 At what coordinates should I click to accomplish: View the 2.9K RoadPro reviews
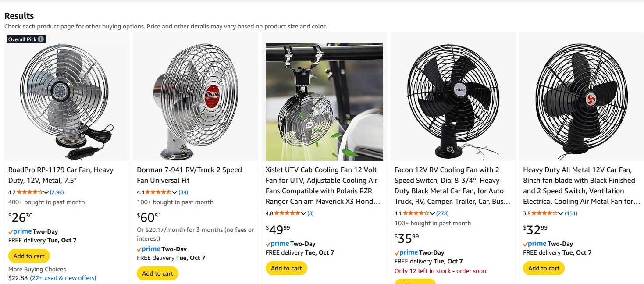click(x=57, y=192)
